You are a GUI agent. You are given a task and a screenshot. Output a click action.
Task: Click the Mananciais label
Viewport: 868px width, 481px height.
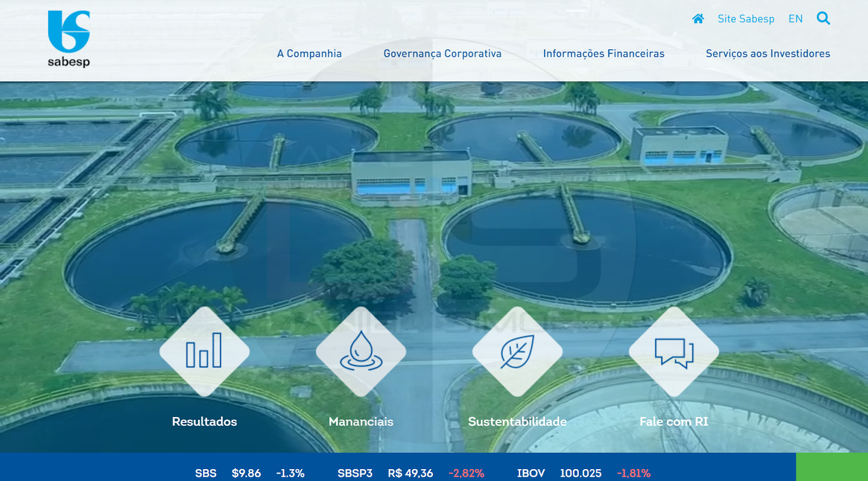tap(361, 421)
